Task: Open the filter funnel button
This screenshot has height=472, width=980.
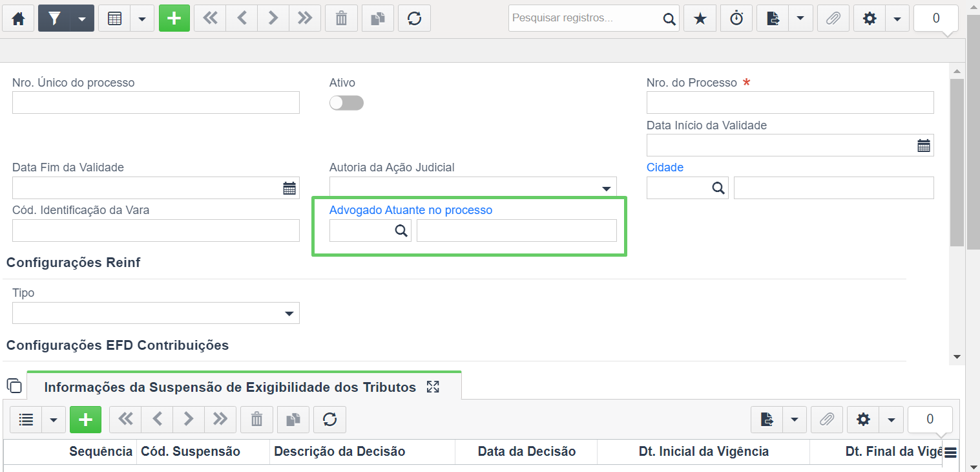Action: coord(54,18)
